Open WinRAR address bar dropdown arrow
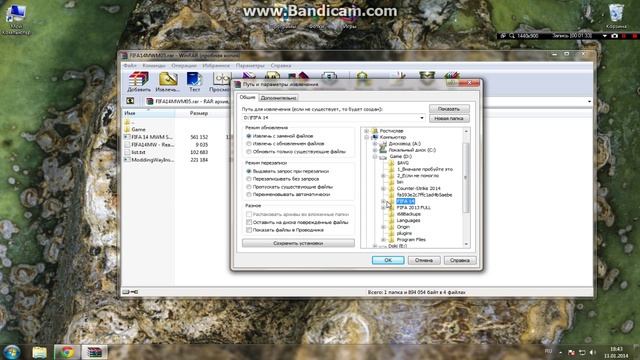Viewport: 640px width, 360px height. (589, 101)
